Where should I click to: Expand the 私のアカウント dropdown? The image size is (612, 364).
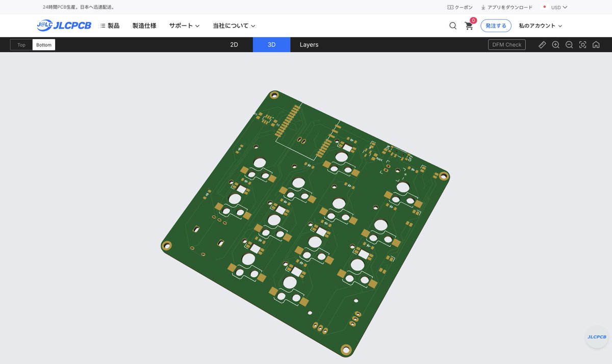click(x=541, y=25)
